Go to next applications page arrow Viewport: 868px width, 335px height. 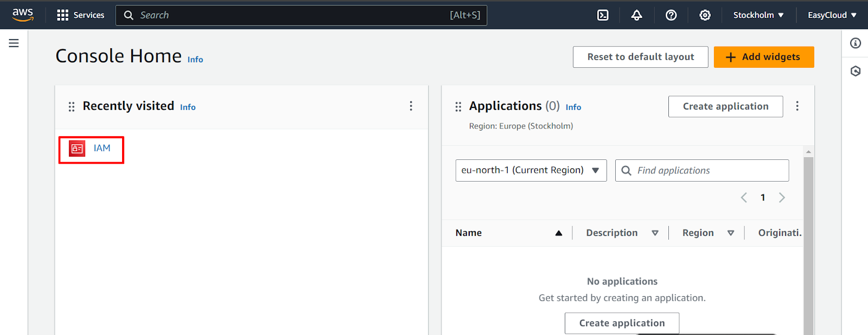(782, 197)
